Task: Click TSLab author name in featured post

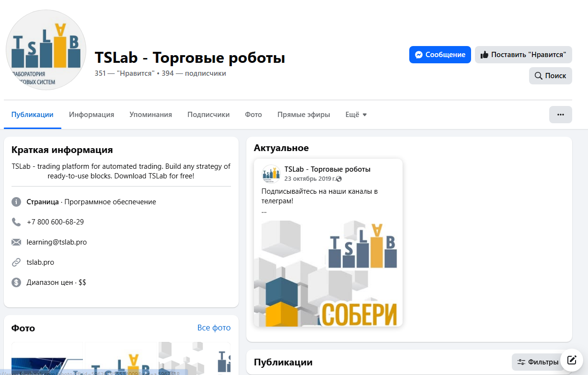Action: 327,169
